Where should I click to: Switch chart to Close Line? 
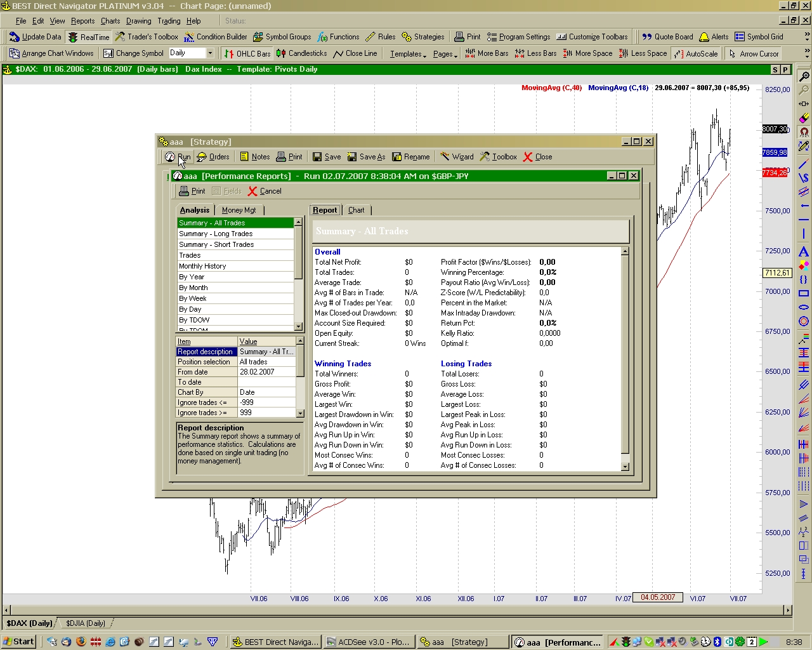point(355,54)
